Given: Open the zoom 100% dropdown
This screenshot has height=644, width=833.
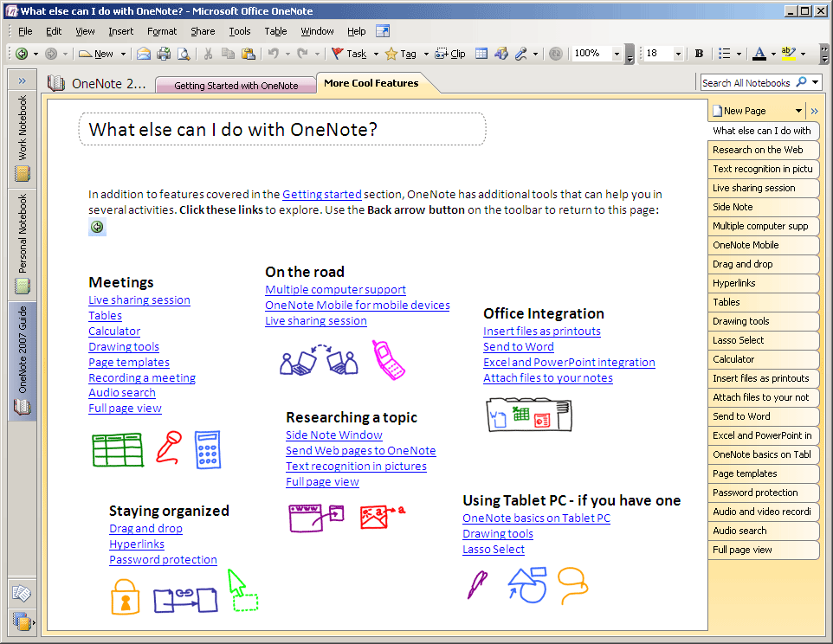Looking at the screenshot, I should coord(617,54).
